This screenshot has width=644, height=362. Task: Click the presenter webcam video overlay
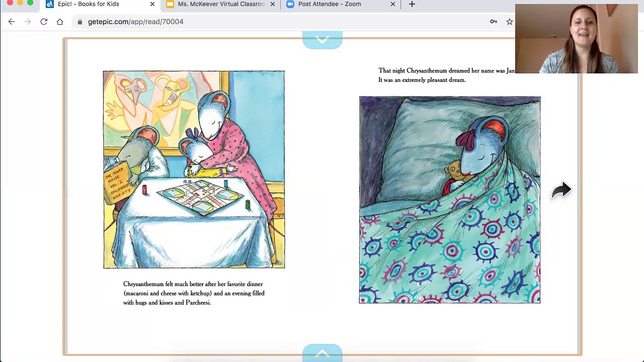click(577, 39)
